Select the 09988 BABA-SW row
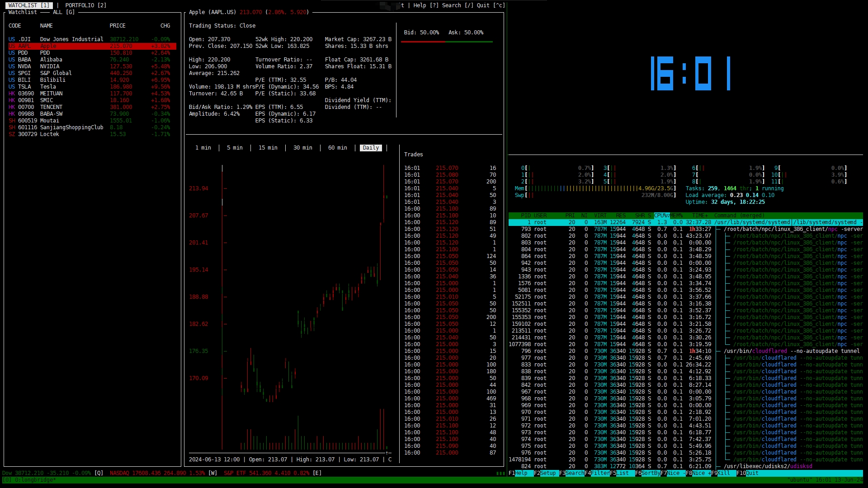Screen dimensions: 868x488 coord(92,114)
